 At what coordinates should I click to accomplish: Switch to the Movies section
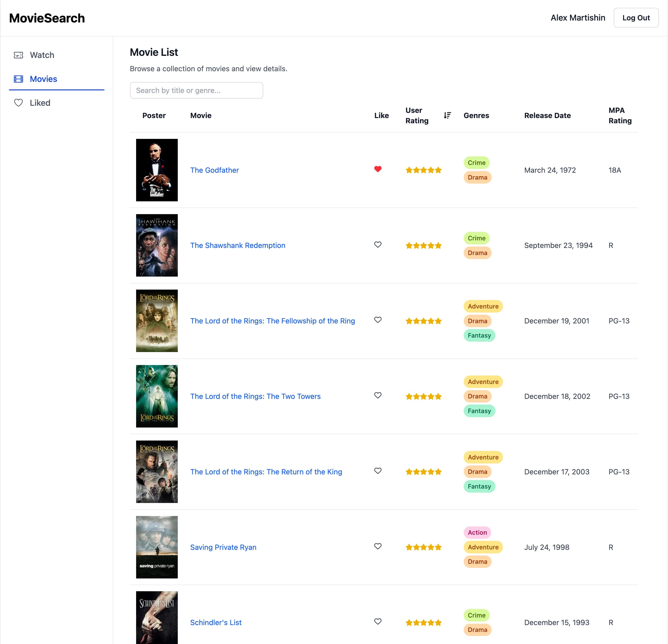[x=57, y=79]
